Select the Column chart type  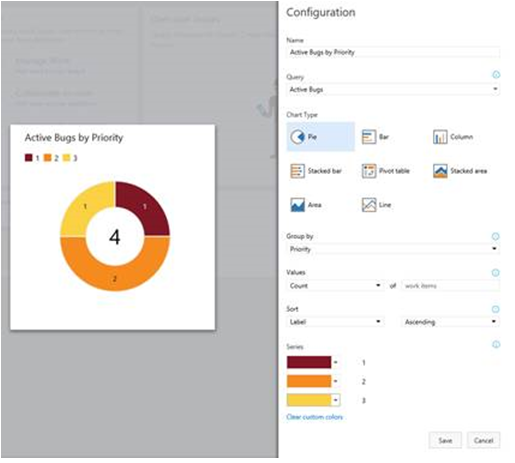[x=452, y=137]
